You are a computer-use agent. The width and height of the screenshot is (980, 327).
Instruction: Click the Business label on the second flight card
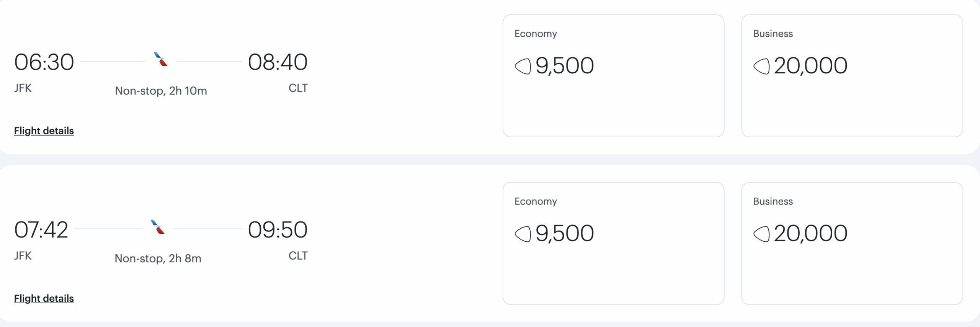(773, 201)
